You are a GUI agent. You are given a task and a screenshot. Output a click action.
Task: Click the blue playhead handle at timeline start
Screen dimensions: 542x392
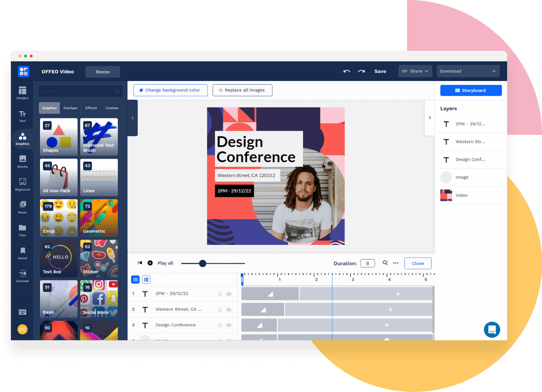point(242,279)
